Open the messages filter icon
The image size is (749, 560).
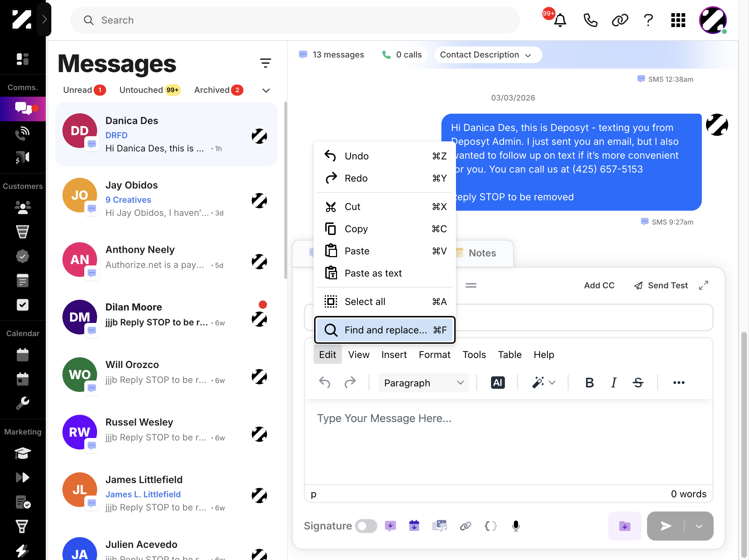coord(266,63)
